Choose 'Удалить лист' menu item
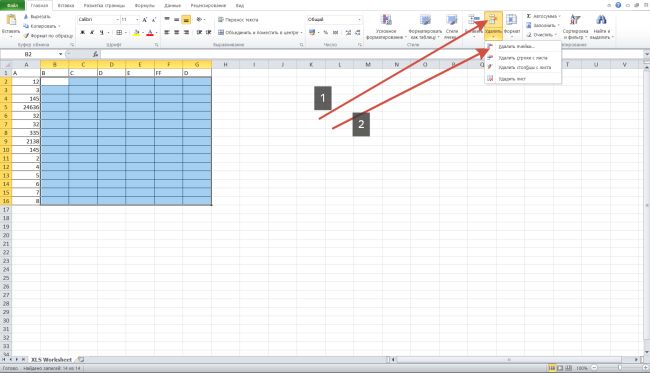 click(x=523, y=79)
